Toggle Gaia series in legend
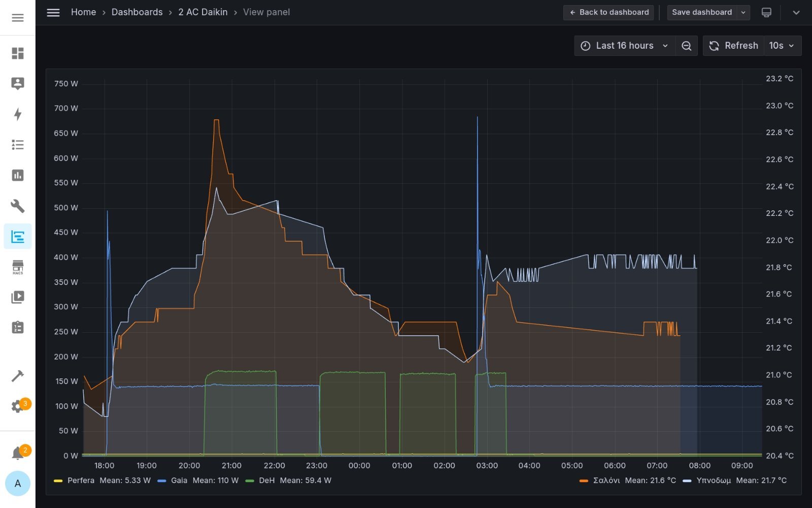 (179, 481)
